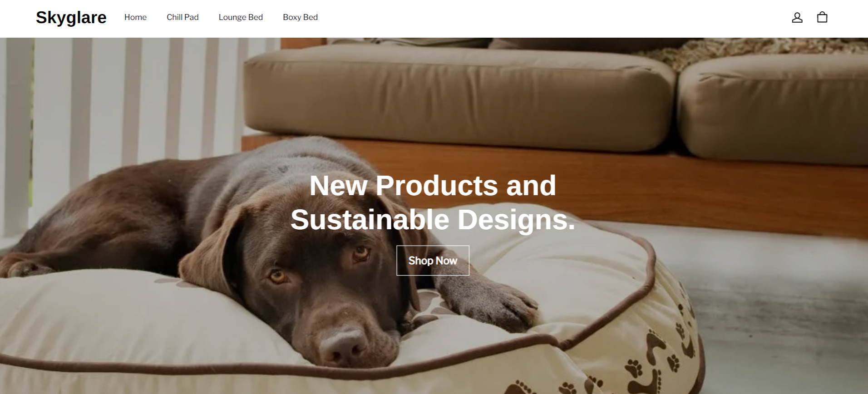Open the user account icon
The width and height of the screenshot is (868, 394).
pyautogui.click(x=797, y=17)
